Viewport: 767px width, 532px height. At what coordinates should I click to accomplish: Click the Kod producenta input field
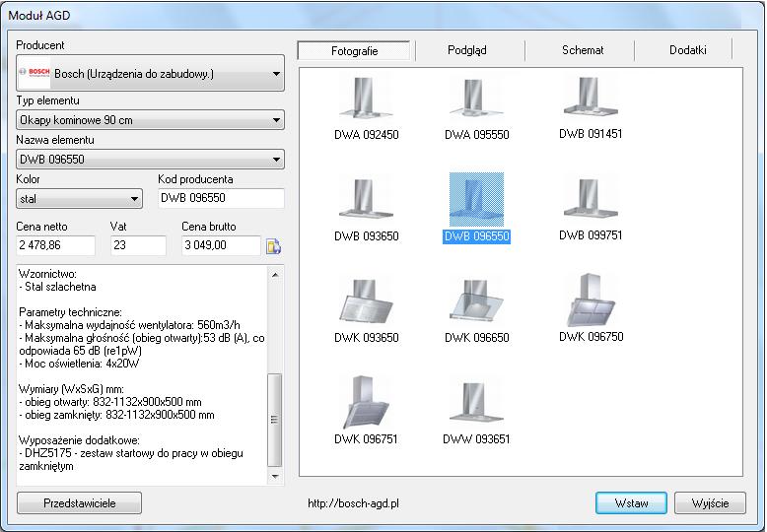pyautogui.click(x=221, y=198)
